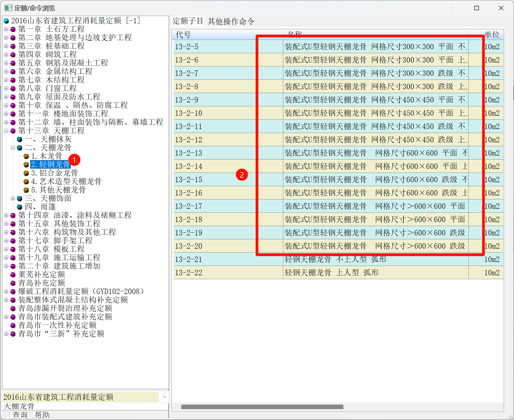Screen dimensions: 514x420
Task: Expand 第五章 钢筋及混凝土工程 node
Action: point(6,63)
